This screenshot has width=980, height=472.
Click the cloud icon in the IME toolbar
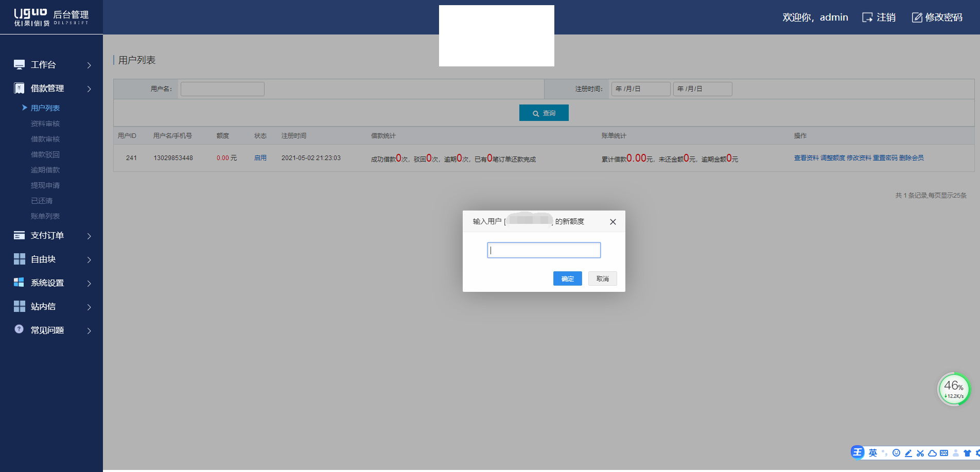point(932,453)
